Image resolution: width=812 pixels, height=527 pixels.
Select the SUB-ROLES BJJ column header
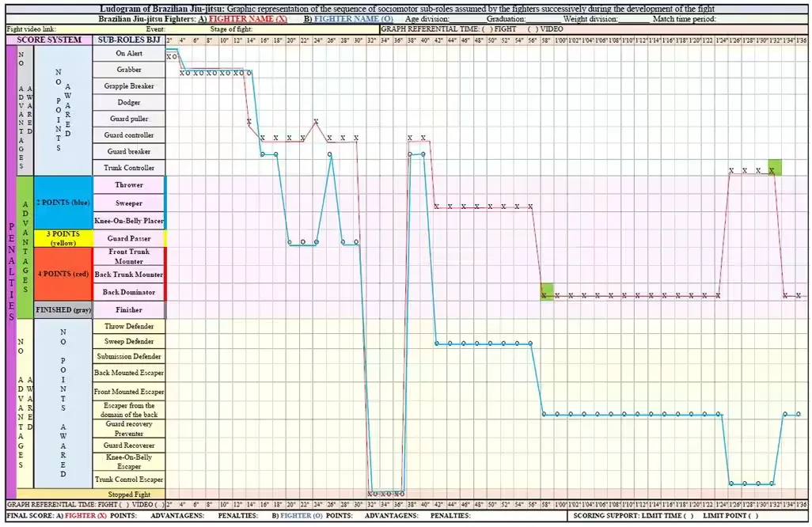point(128,40)
